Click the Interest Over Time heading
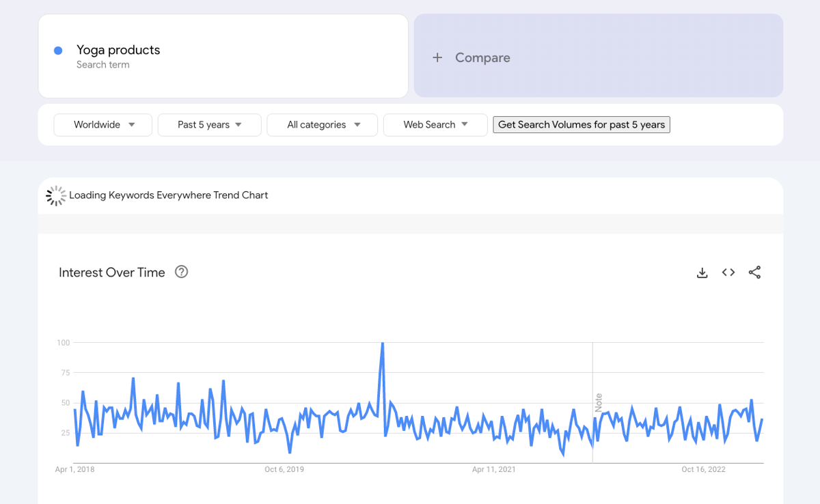This screenshot has width=820, height=504. (112, 272)
